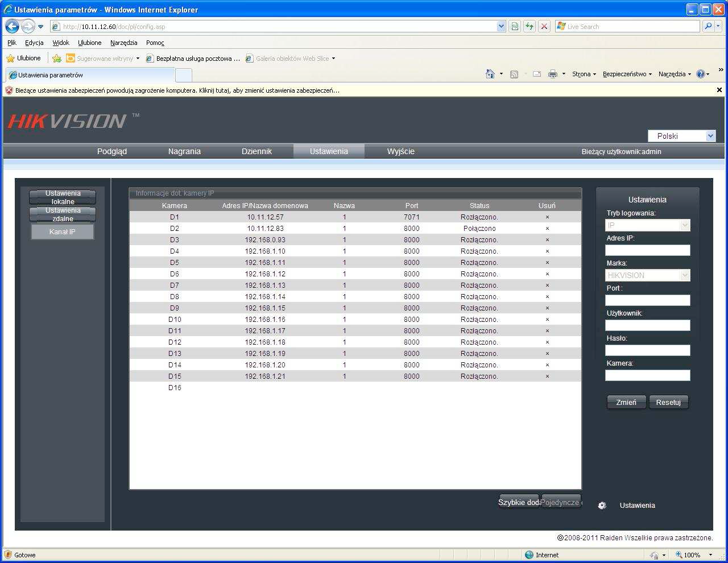
Task: Remove camera D8 with its × mark
Action: click(x=547, y=297)
